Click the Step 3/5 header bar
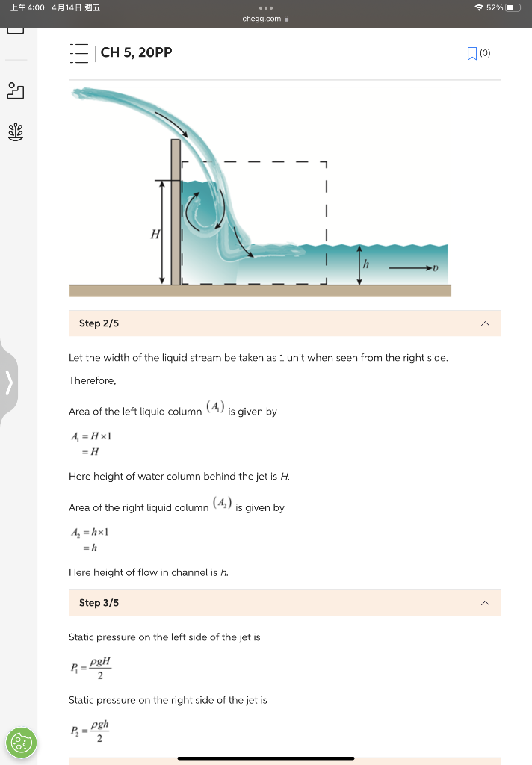 click(284, 602)
